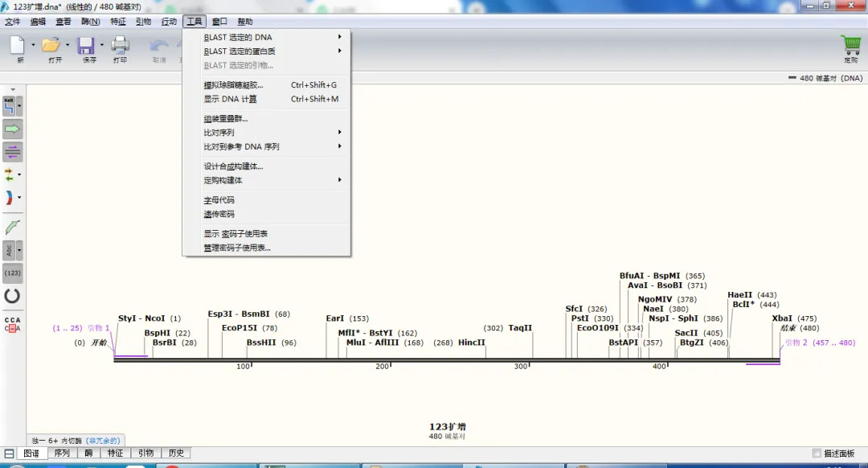Open the shopping cart order icon
The height and width of the screenshot is (468, 868).
(x=850, y=45)
